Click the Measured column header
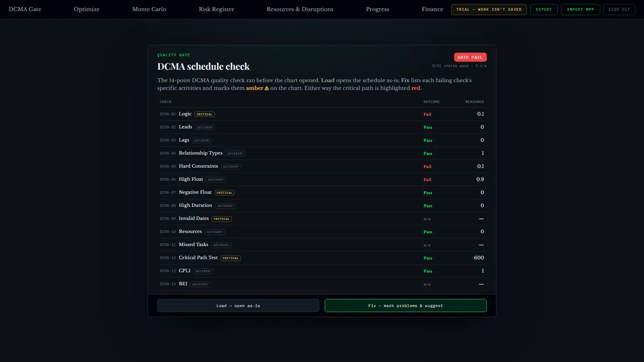The width and height of the screenshot is (644, 362). coord(475,102)
